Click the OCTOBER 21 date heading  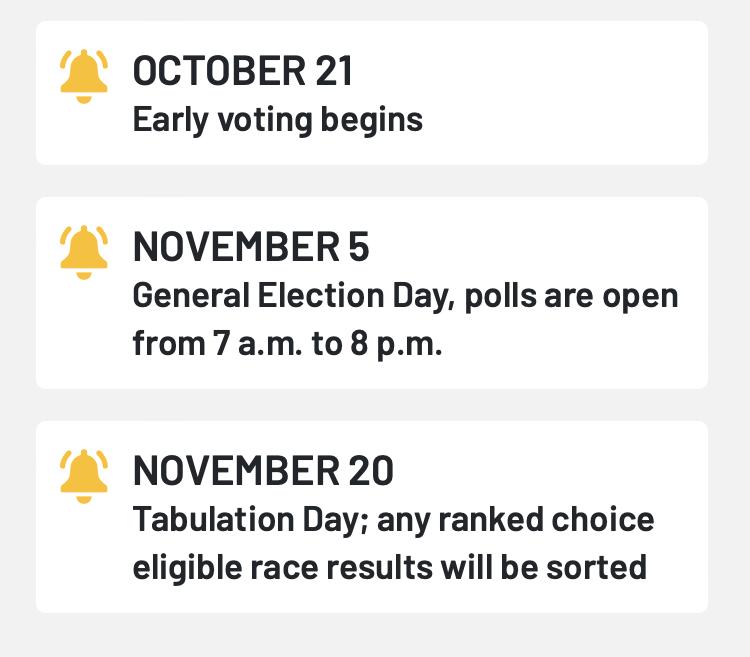coord(243,72)
